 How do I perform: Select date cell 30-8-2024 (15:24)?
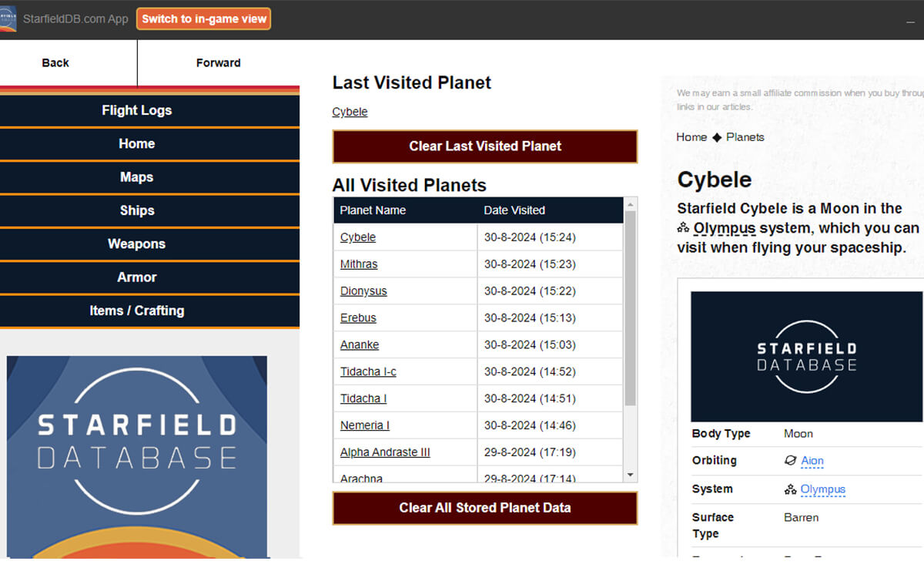point(550,237)
